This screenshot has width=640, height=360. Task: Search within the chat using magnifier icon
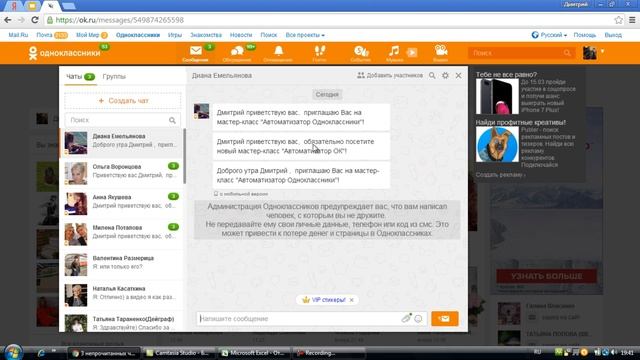coord(432,76)
